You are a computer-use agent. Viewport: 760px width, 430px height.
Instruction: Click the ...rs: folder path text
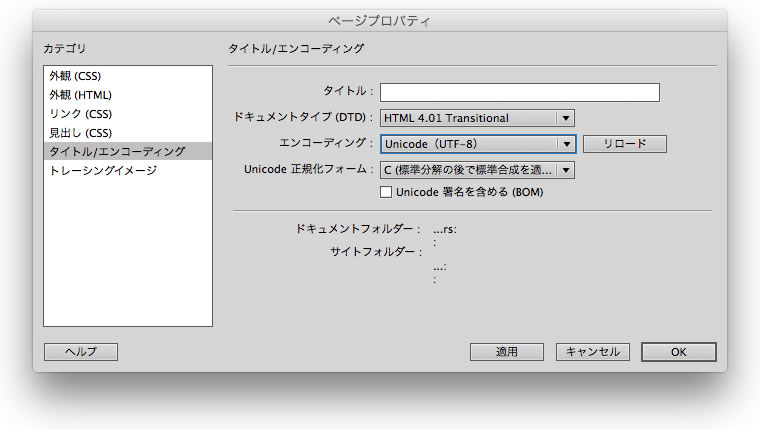tap(445, 229)
